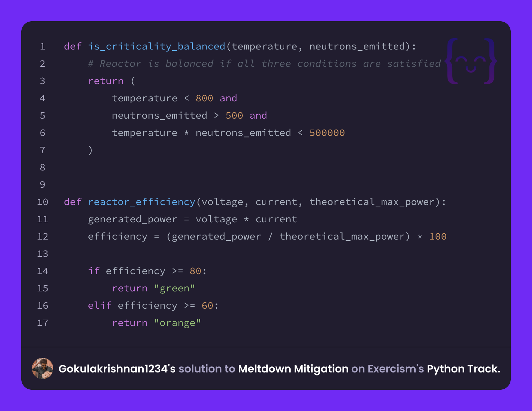The image size is (532, 411).
Task: Click the username Gokulakrishnan1234's in the footer
Action: click(x=117, y=369)
